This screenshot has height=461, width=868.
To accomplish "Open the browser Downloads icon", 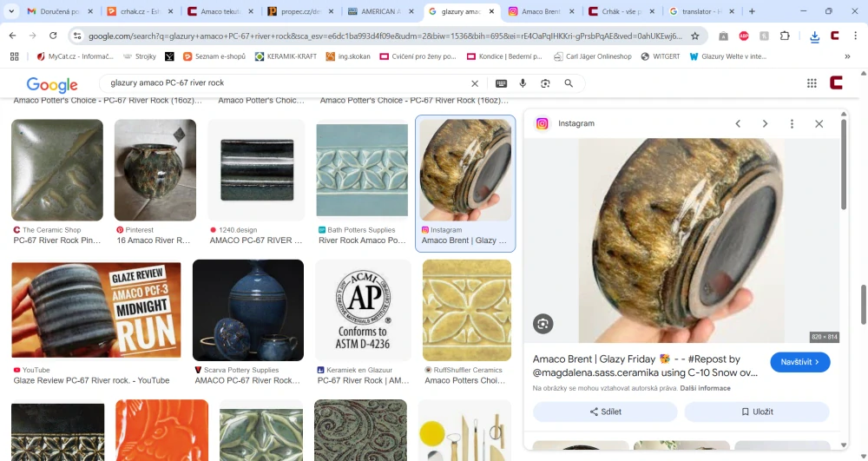I will [x=814, y=36].
